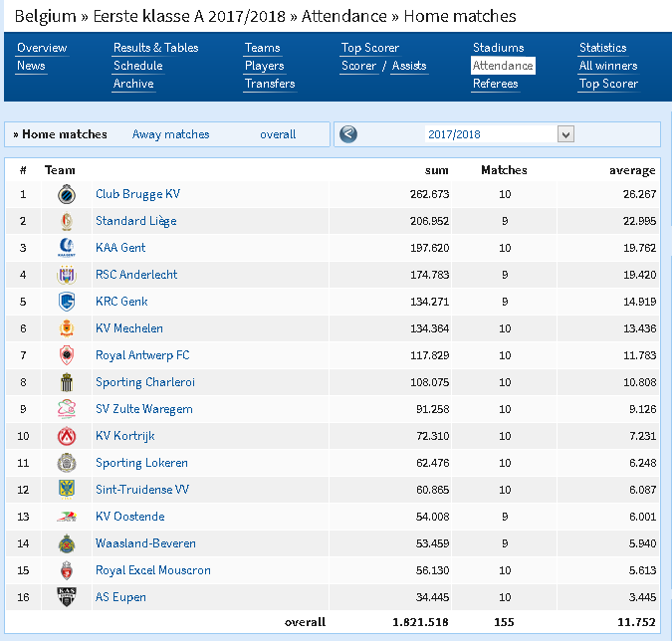Click the AS Eupen crest icon
Viewport: 672px width, 641px height.
[67, 597]
